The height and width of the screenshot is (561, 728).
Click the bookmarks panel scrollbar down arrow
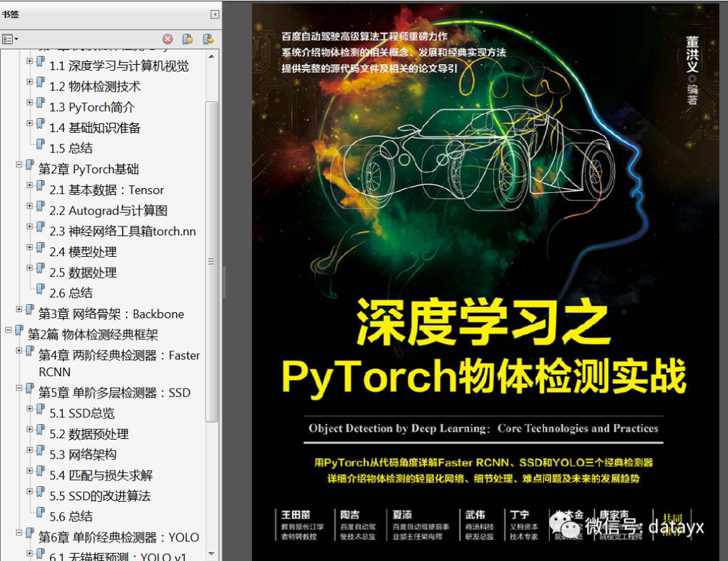212,554
